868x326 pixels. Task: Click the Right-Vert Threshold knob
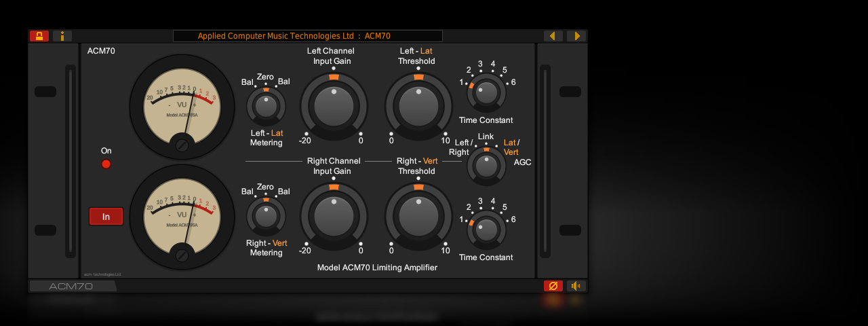[x=418, y=216]
